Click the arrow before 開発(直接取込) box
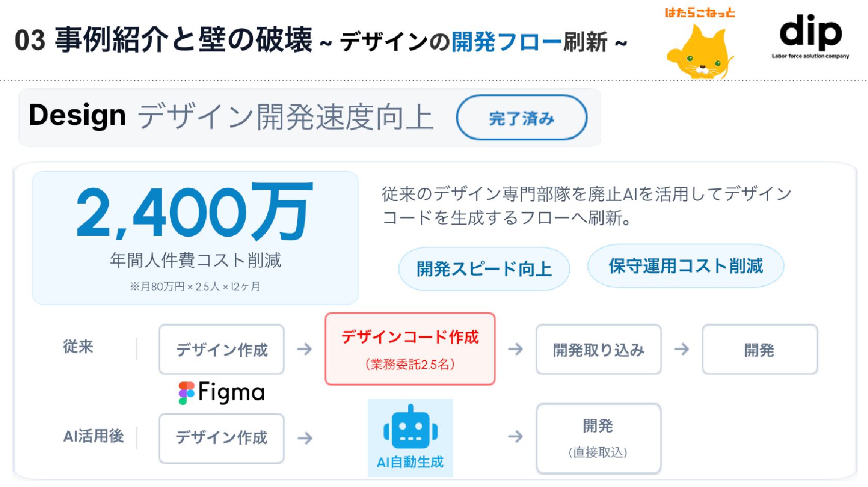Screen dimensions: 868x487 [x=515, y=437]
